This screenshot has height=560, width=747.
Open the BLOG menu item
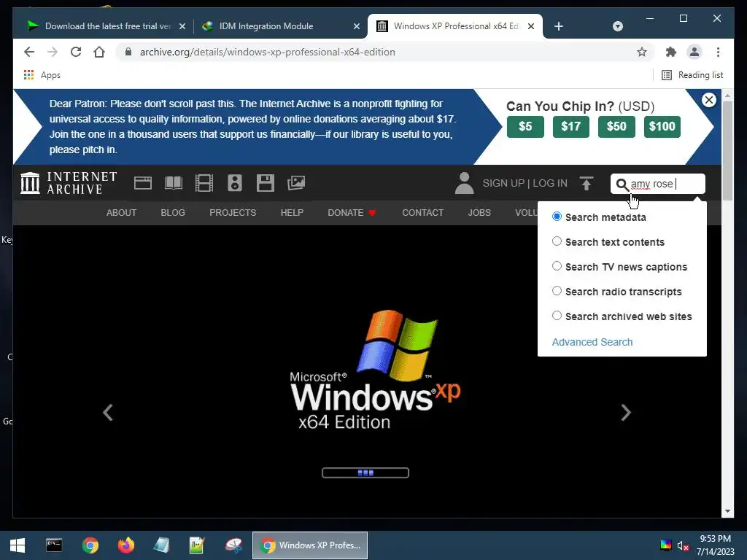pos(173,212)
